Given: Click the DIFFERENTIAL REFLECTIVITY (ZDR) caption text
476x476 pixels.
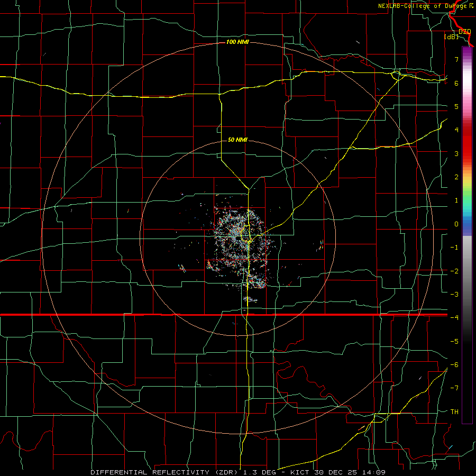Looking at the screenshot, I should 164,472.
